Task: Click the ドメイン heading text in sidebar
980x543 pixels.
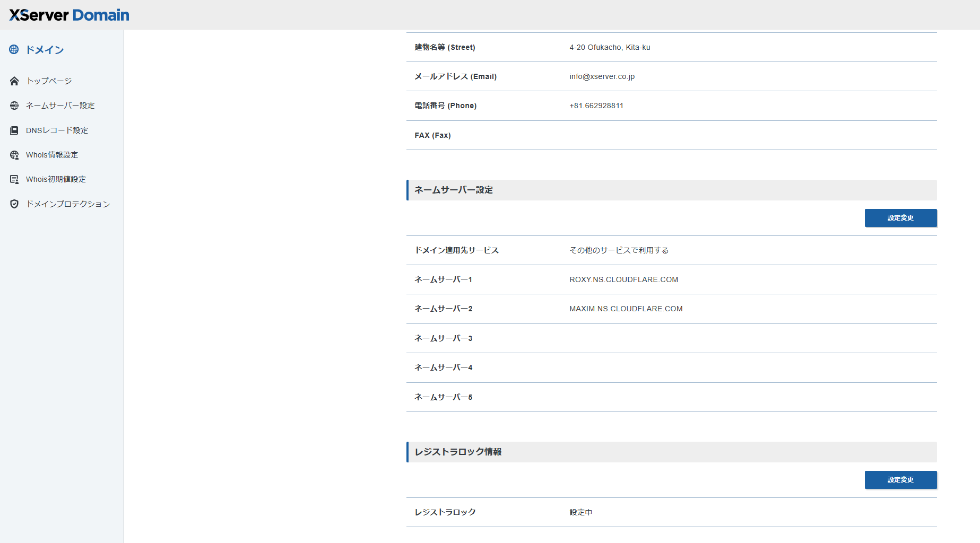Action: click(45, 50)
